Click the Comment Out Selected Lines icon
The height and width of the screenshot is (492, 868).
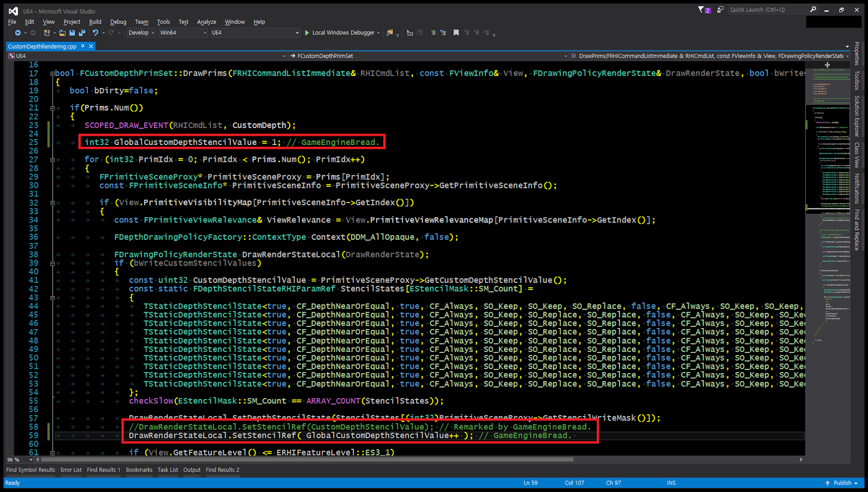(x=410, y=33)
